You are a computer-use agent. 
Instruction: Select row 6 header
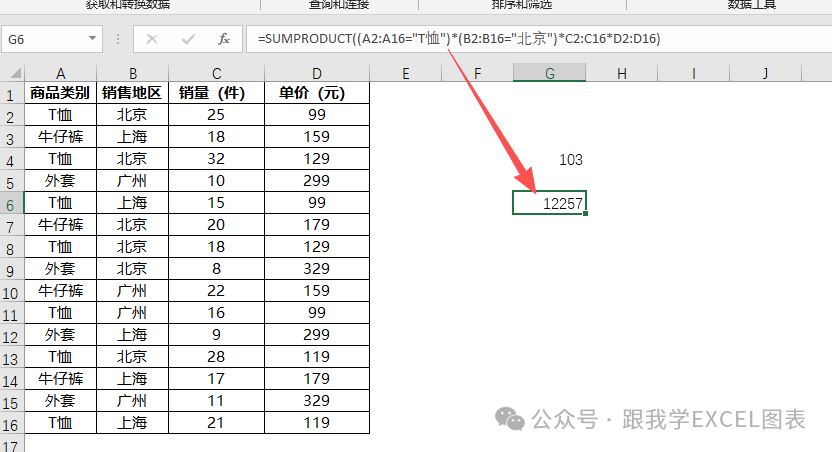(11, 205)
